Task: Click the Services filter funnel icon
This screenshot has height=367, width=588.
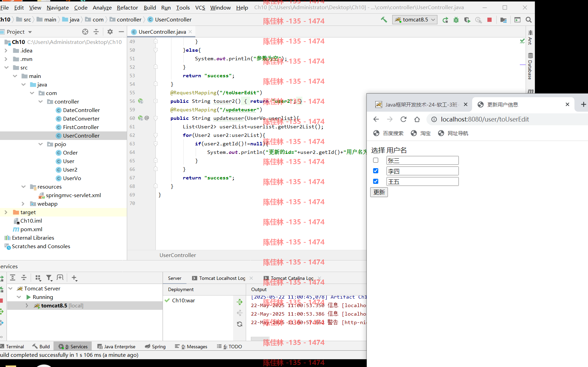Action: (x=49, y=278)
